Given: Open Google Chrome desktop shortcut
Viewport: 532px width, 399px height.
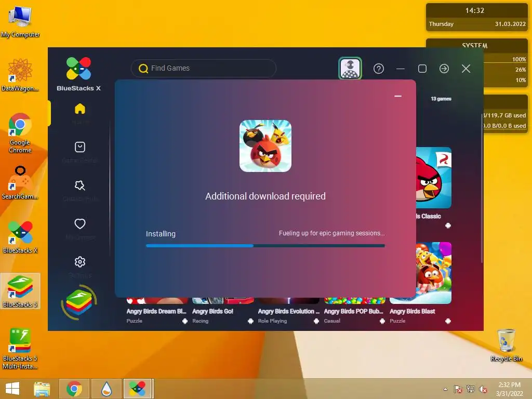Looking at the screenshot, I should point(20,133).
